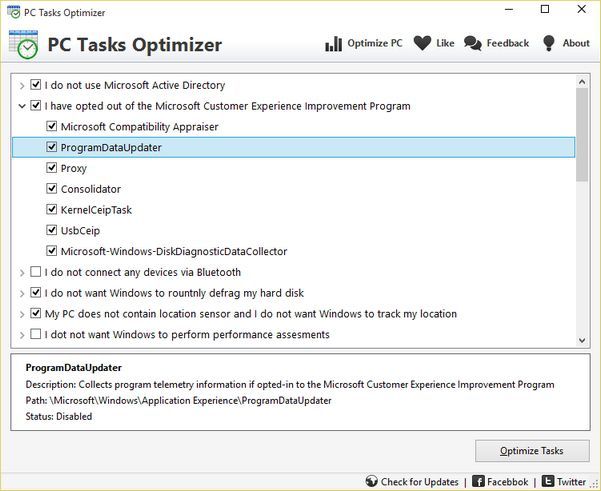This screenshot has height=491, width=601.
Task: Select the Proxy task item
Action: [73, 168]
